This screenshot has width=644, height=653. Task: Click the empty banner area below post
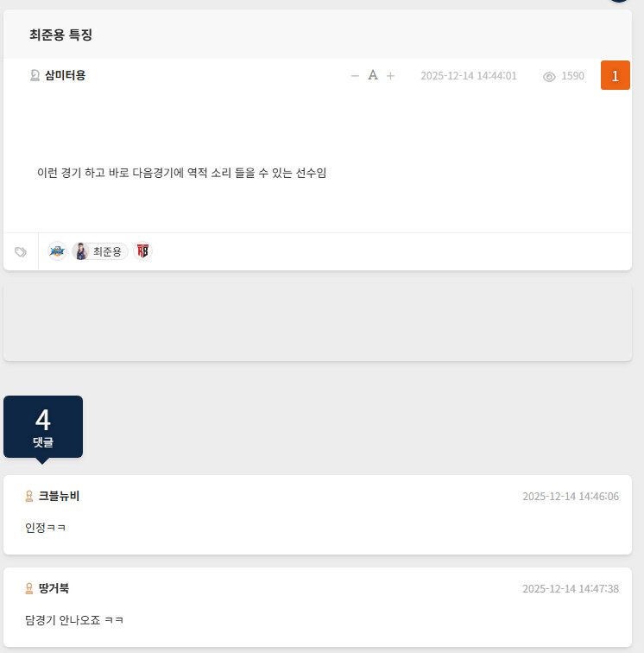click(318, 323)
